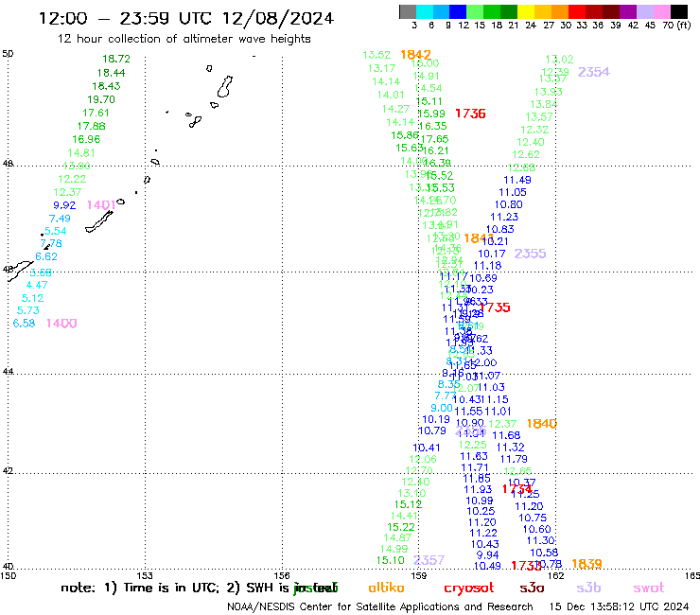This screenshot has height=615, width=700.
Task: Click the NOAA/NESDIS credit line
Action: pyautogui.click(x=380, y=606)
